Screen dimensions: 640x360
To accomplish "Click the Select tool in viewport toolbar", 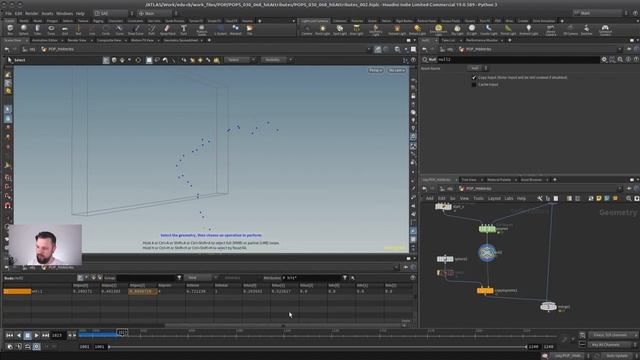I will coord(17,60).
